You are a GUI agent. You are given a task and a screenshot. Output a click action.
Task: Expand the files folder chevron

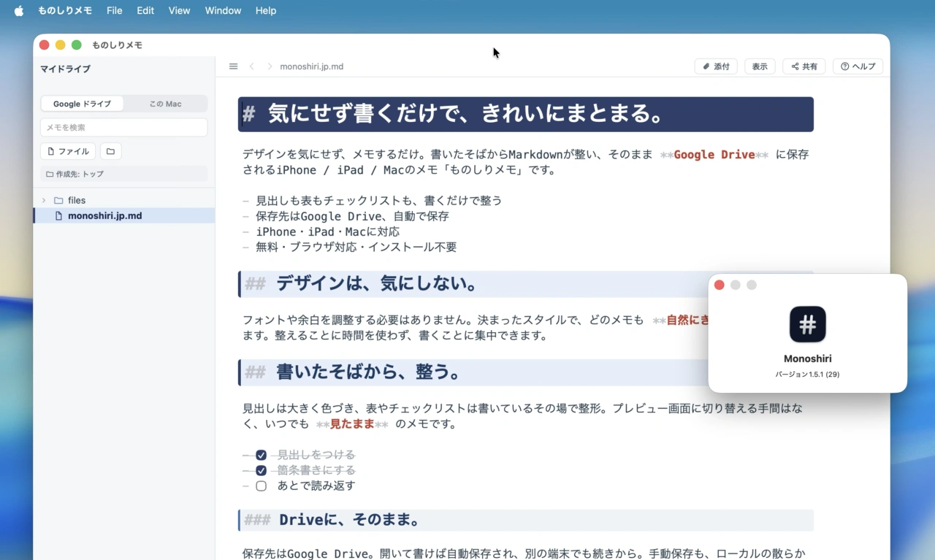pos(44,200)
